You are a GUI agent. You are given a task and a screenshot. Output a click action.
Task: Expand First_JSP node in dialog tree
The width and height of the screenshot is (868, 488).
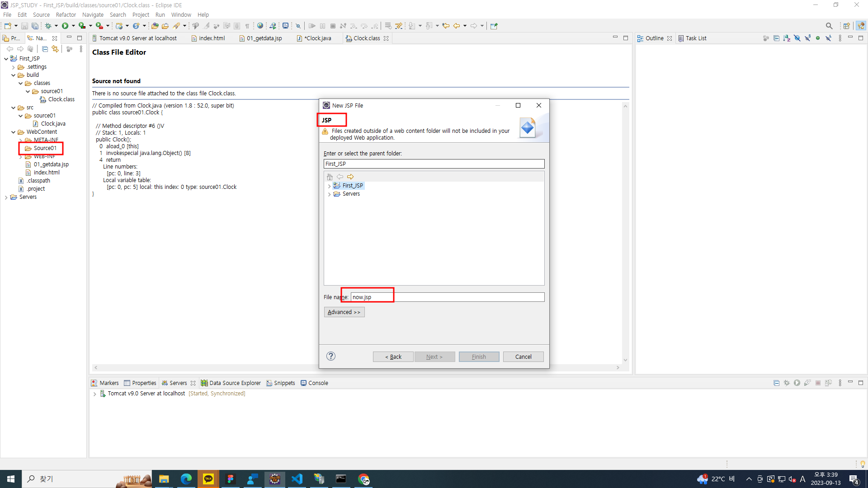tap(329, 186)
